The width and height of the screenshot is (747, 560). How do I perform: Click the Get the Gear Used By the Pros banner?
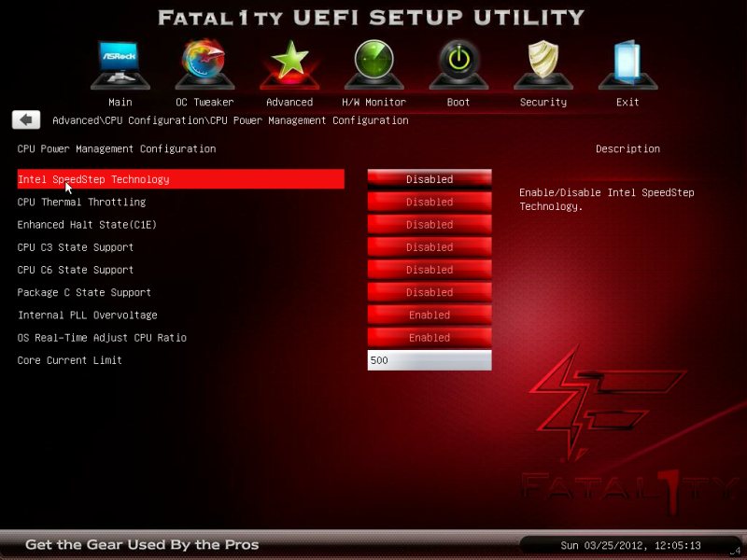tap(142, 544)
